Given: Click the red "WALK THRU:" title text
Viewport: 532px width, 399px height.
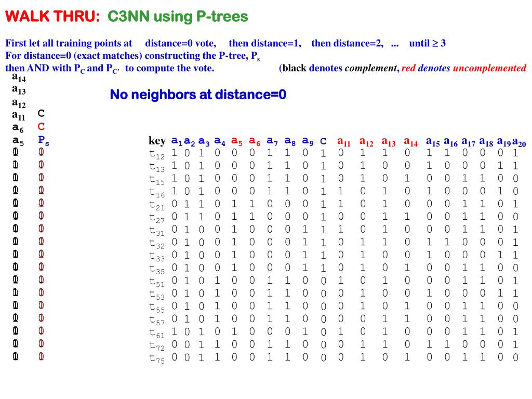Looking at the screenshot, I should pos(52,17).
